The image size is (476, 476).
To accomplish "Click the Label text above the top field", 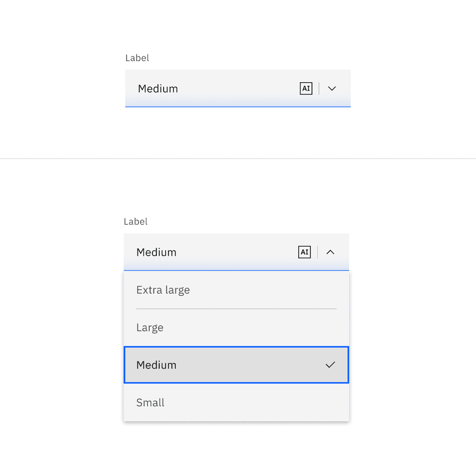I will click(x=137, y=58).
